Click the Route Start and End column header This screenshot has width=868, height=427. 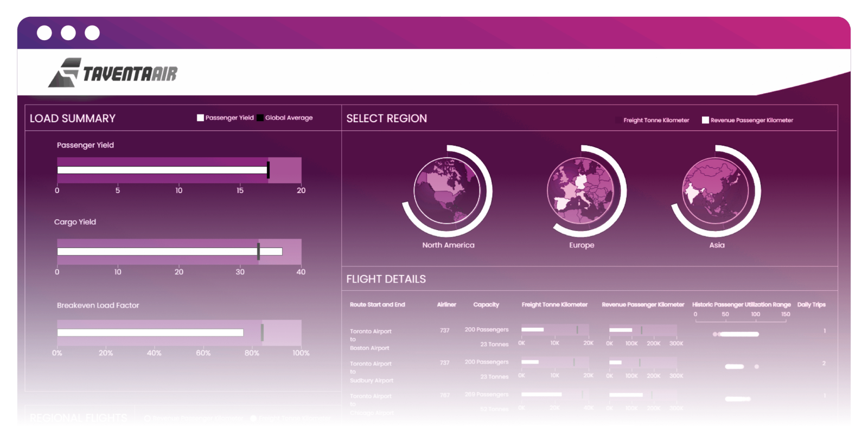(x=377, y=305)
